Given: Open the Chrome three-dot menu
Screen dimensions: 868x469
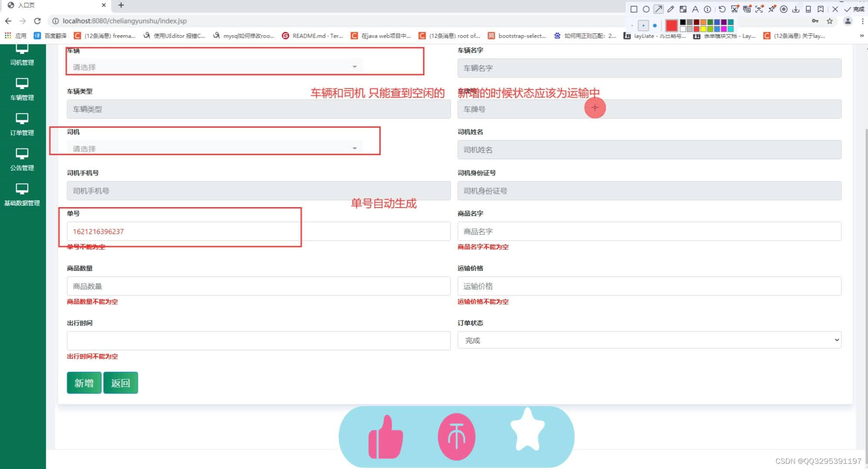Looking at the screenshot, I should (x=862, y=21).
